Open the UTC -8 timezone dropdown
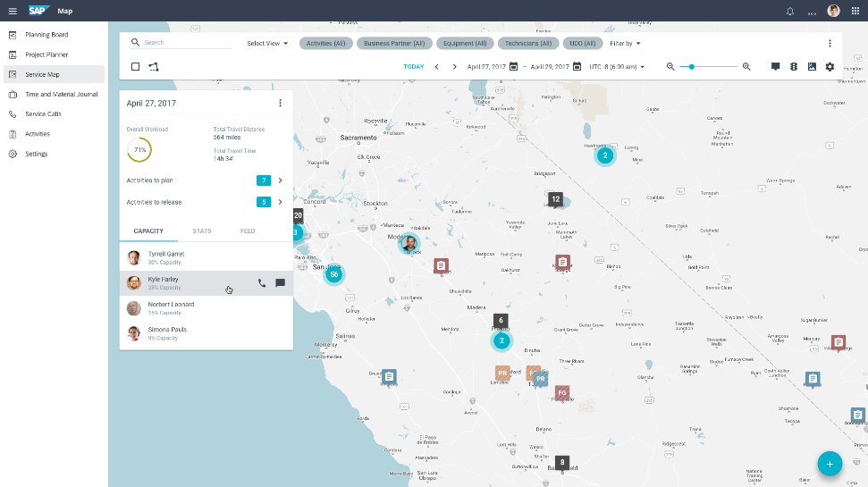Screen dimensions: 868x487 (617, 67)
